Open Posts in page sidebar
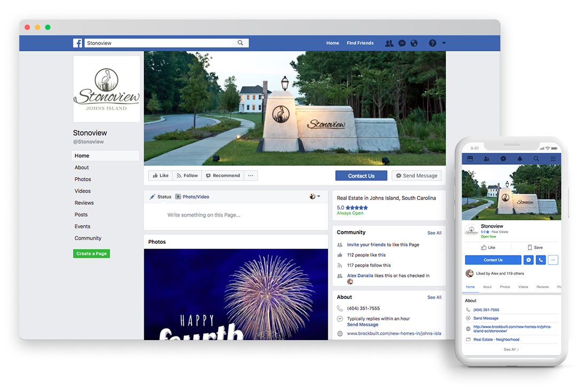588x385 pixels. (x=81, y=214)
